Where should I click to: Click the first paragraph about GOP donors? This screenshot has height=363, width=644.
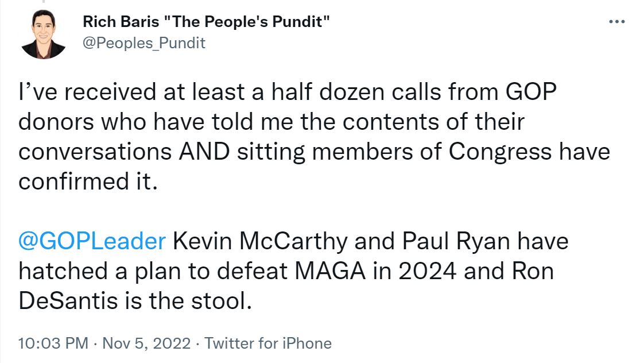314,137
